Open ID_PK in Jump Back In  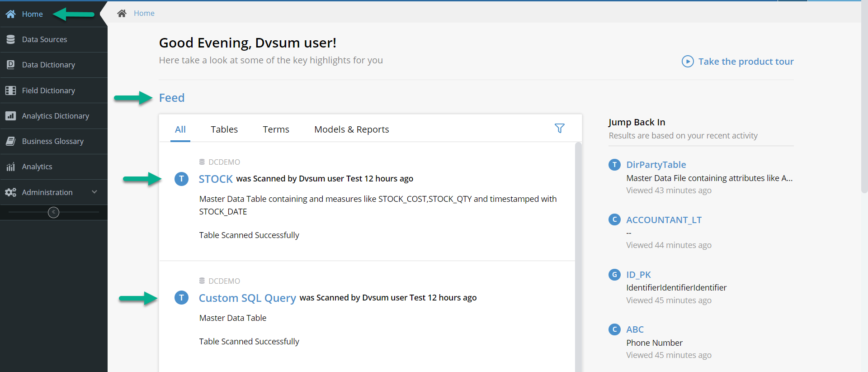click(638, 275)
